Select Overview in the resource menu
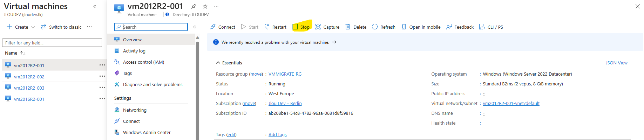The image size is (644, 140). point(151,40)
